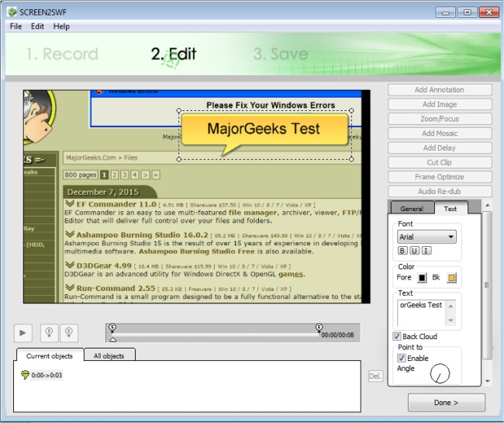Image resolution: width=504 pixels, height=423 pixels.
Task: Go to step 3. Save
Action: 281,54
